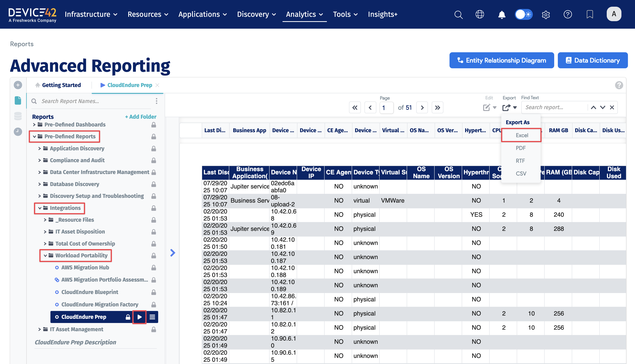Open the Edit dropdown
635x364 pixels.
[490, 107]
